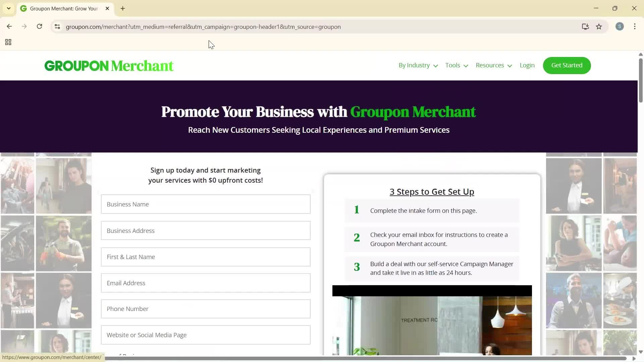Viewport: 644px width, 362px height.
Task: Open the apps grid in bookmarks bar
Action: pyautogui.click(x=8, y=42)
